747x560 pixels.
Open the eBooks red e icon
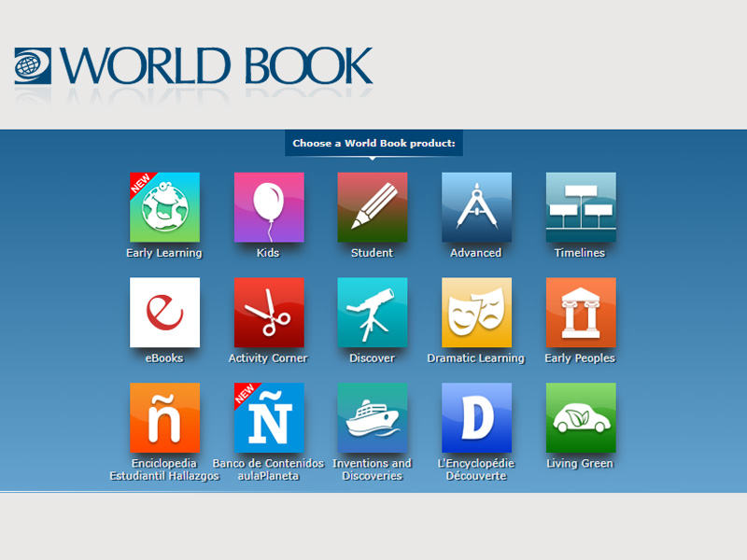pyautogui.click(x=165, y=313)
